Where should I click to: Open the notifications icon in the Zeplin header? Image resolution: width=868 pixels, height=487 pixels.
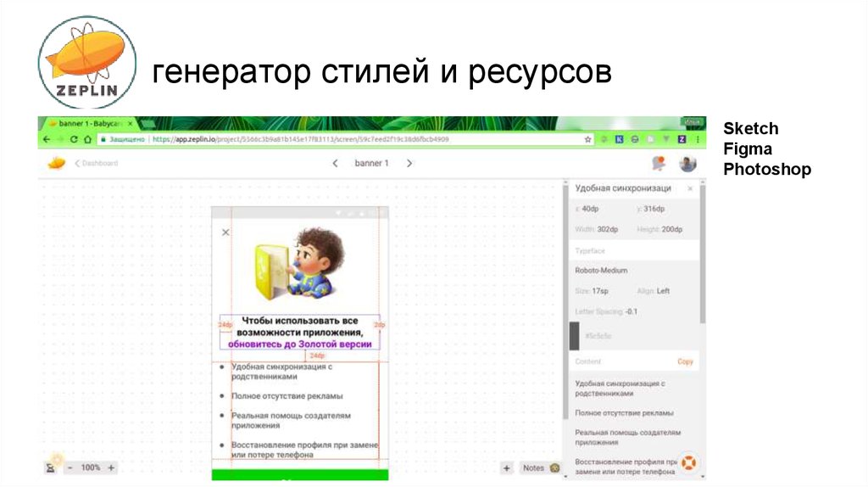659,164
